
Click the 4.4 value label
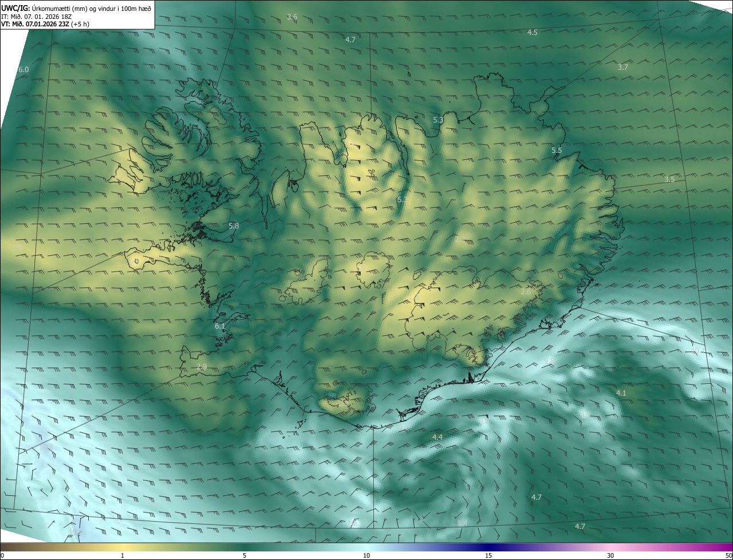(x=438, y=437)
